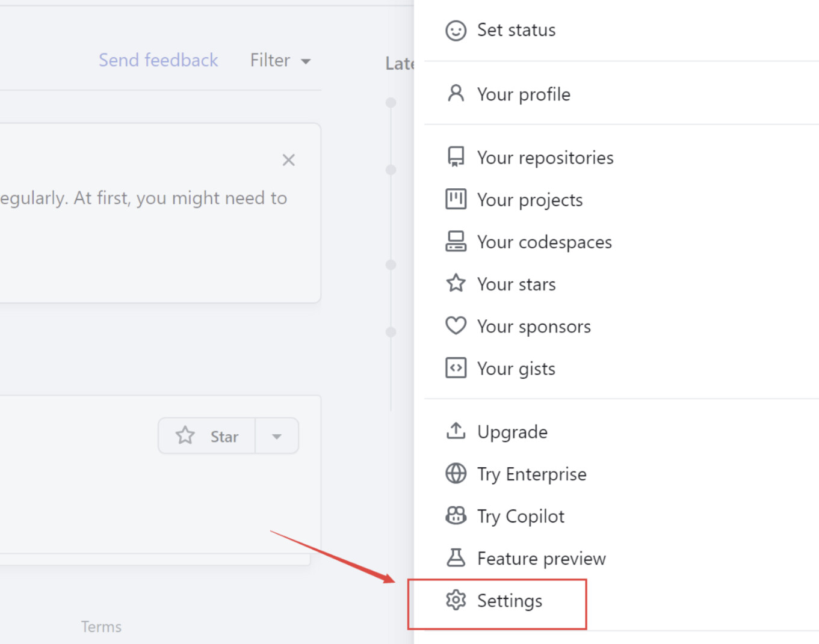Click the Settings gear icon
Viewport: 819px width, 644px height.
point(456,600)
